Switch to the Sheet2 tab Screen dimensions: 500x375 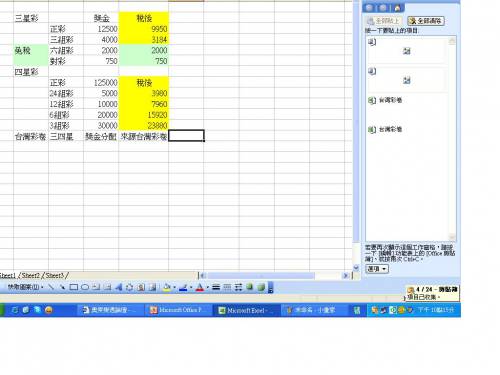click(31, 276)
